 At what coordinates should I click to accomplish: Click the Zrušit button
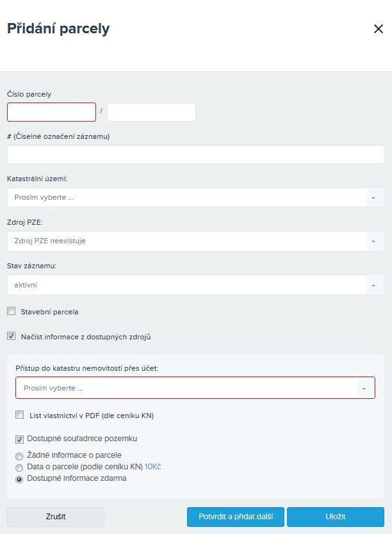(x=56, y=517)
